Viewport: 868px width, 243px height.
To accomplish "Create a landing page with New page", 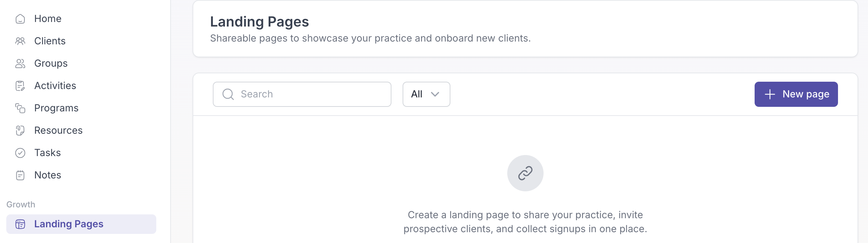I will [796, 94].
